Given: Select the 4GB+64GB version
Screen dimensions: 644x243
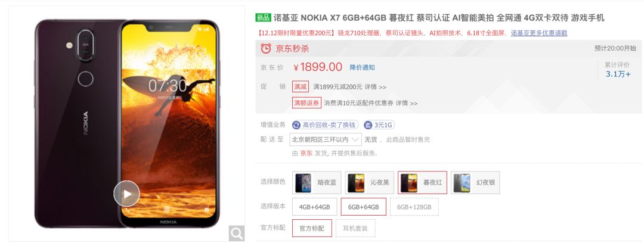Looking at the screenshot, I should pos(315,207).
